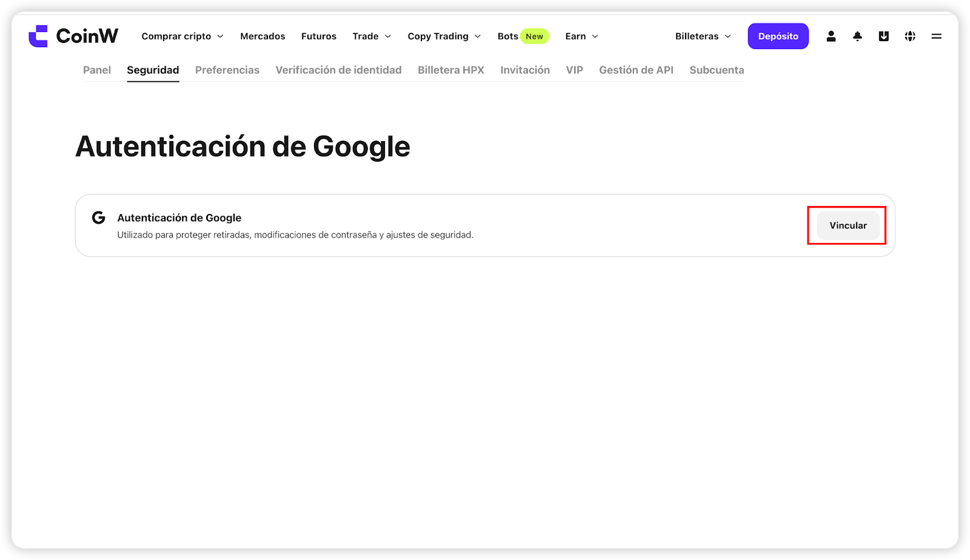Image resolution: width=970 pixels, height=560 pixels.
Task: Expand the Trade dropdown menu
Action: pos(372,36)
